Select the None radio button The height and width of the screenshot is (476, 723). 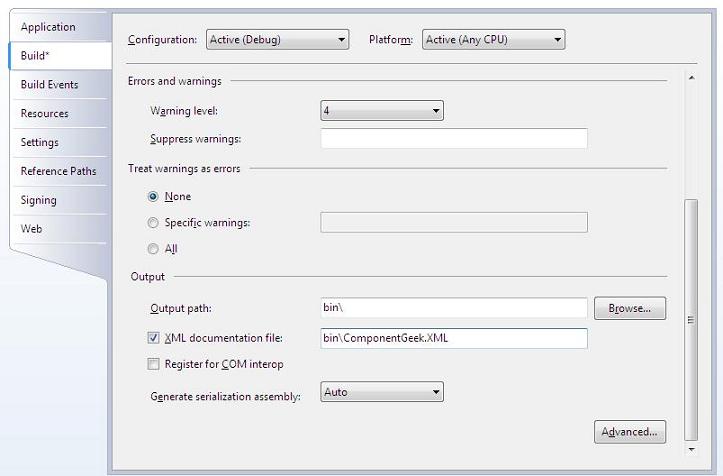(153, 196)
